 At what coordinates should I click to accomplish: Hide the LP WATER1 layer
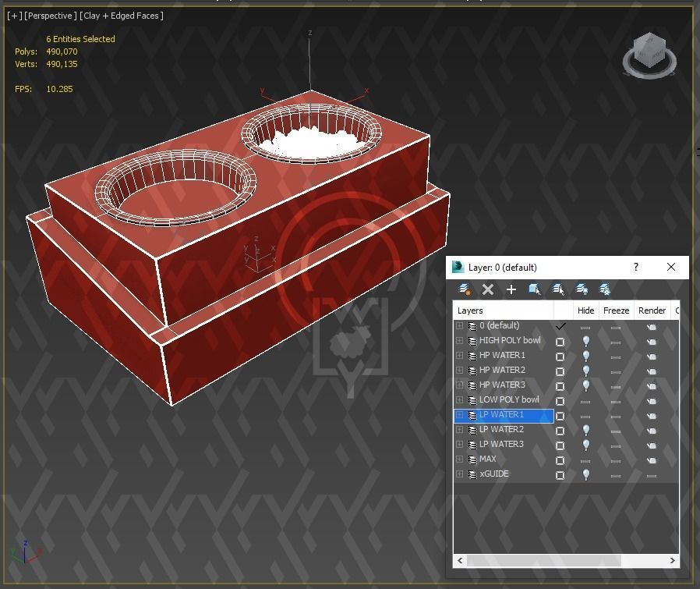click(585, 417)
